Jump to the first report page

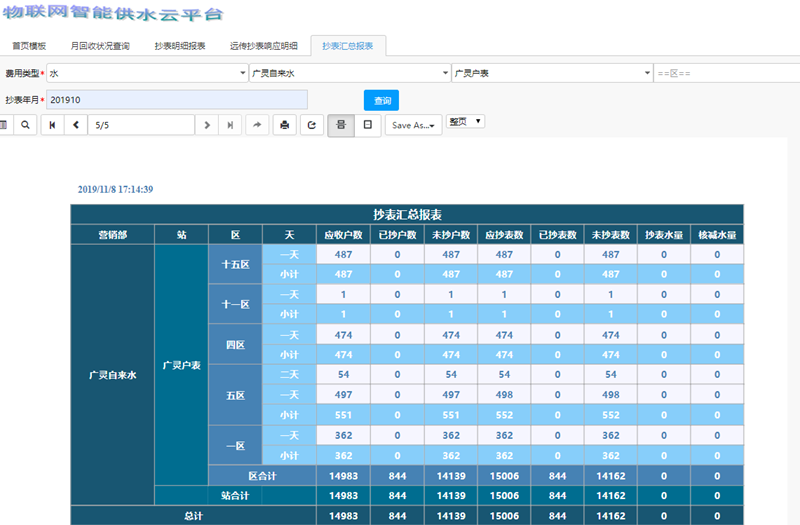[52, 125]
